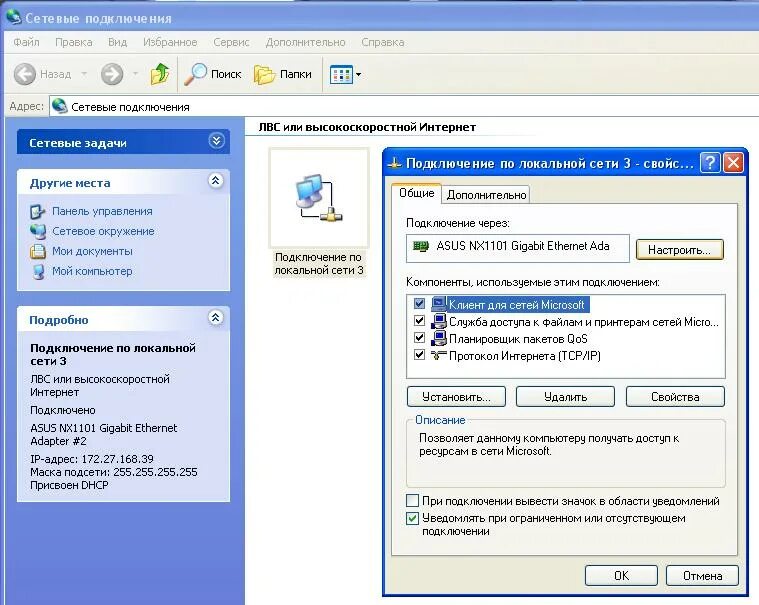
Task: Click the ЛВС или высокоскоростной Интернет heading
Action: coord(367,127)
